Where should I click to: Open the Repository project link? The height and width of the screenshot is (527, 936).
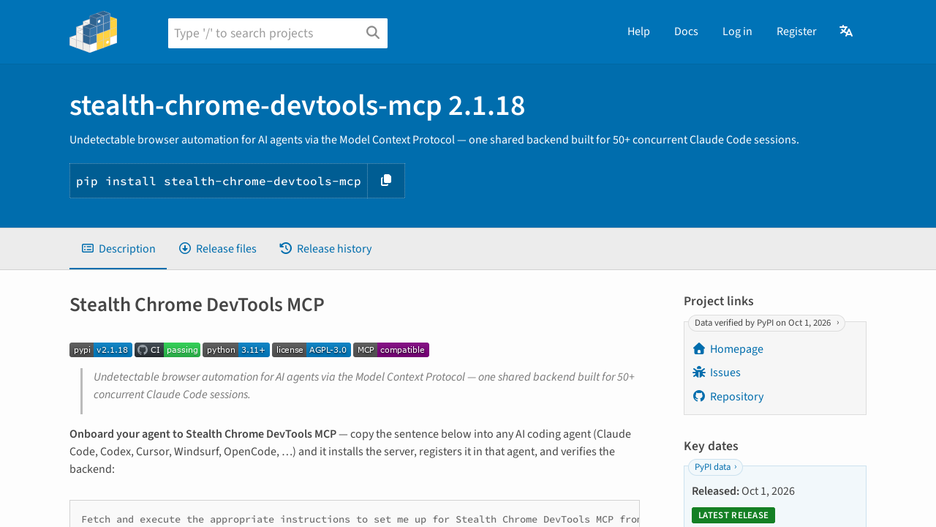point(736,396)
